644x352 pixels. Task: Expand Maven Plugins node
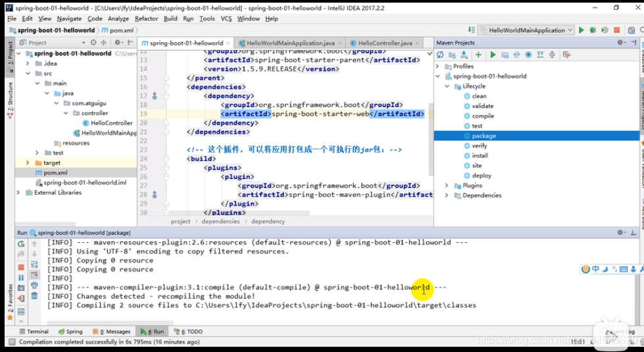(447, 186)
